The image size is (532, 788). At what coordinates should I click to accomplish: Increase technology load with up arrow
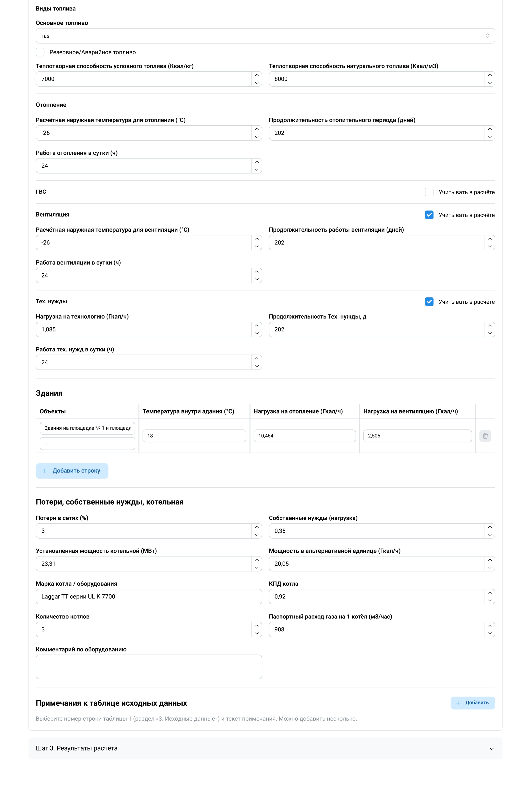click(257, 325)
